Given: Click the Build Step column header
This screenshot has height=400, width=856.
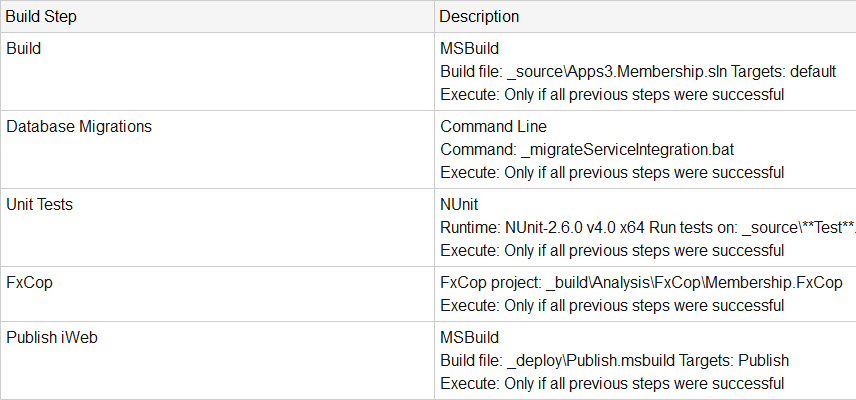Looking at the screenshot, I should pos(43,17).
